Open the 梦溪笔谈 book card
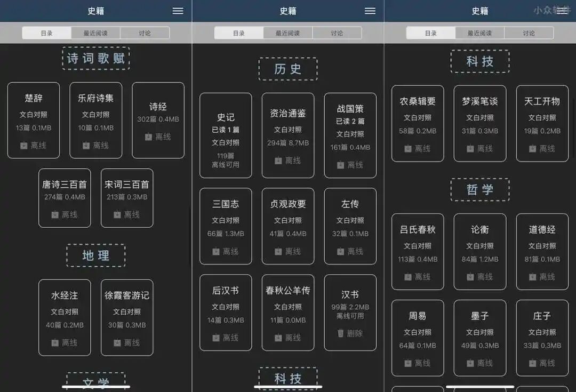The height and width of the screenshot is (392, 576). pyautogui.click(x=480, y=123)
